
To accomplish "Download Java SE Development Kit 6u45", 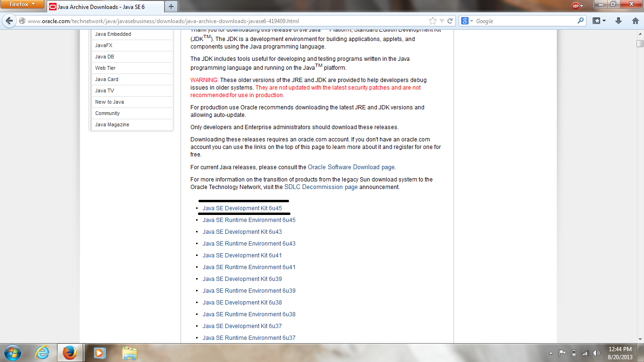I will tap(242, 208).
